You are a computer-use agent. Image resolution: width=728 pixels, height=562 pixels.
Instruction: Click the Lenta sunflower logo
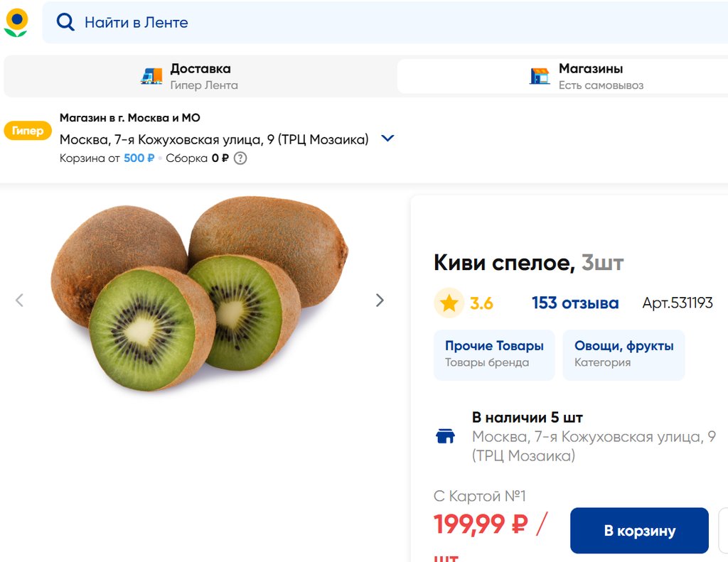16,23
